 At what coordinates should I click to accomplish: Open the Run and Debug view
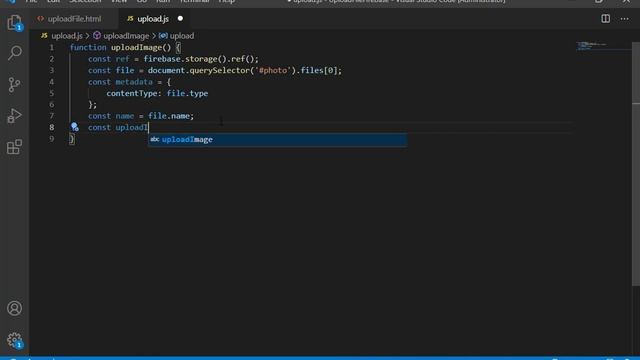point(14,116)
